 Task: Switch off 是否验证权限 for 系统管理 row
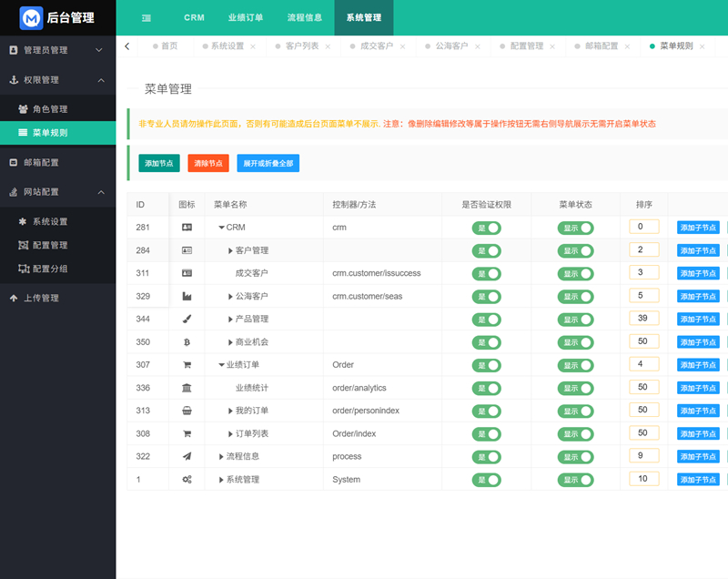pyautogui.click(x=486, y=480)
